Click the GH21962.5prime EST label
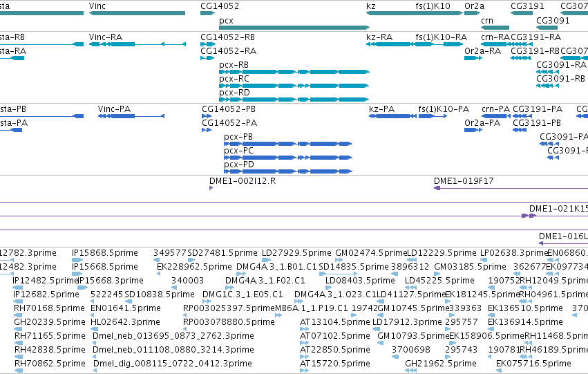Viewport: 588px width, 374px height. coord(441,364)
